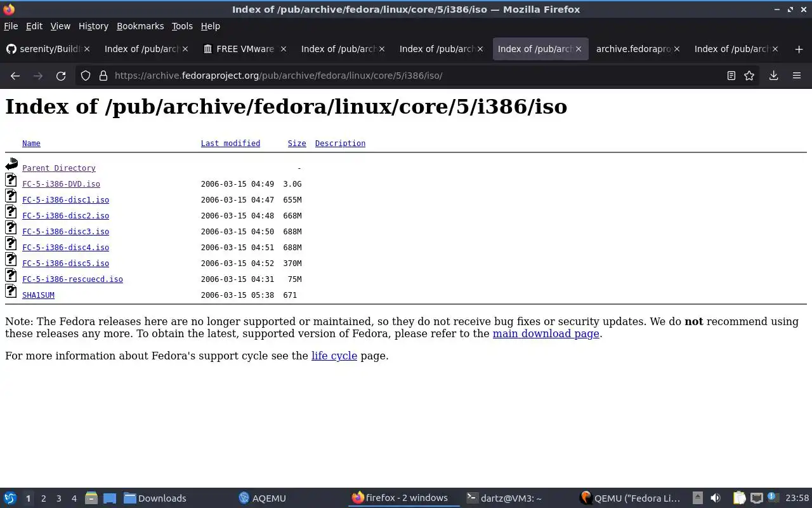The height and width of the screenshot is (508, 812).
Task: Open the tracking protection shield icon
Action: (86, 76)
